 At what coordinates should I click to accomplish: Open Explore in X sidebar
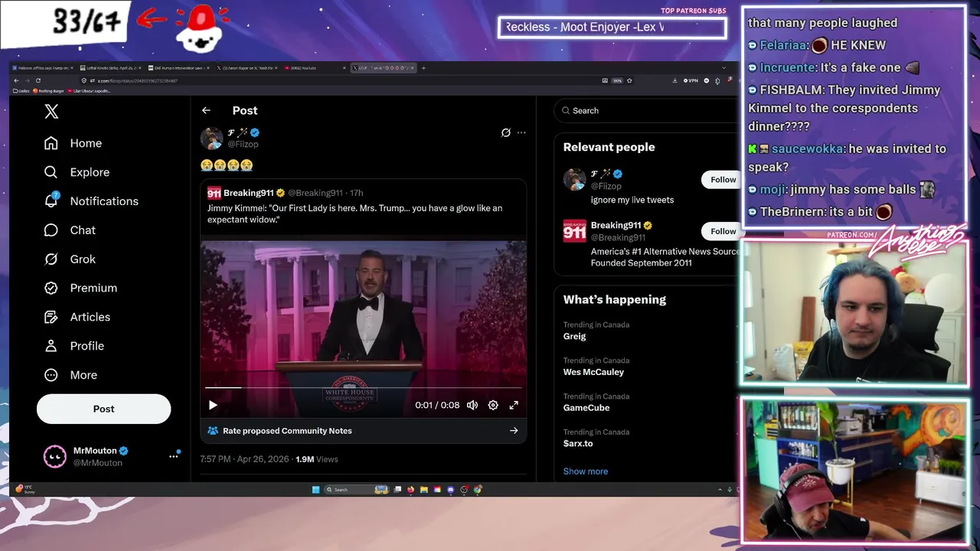[77, 172]
